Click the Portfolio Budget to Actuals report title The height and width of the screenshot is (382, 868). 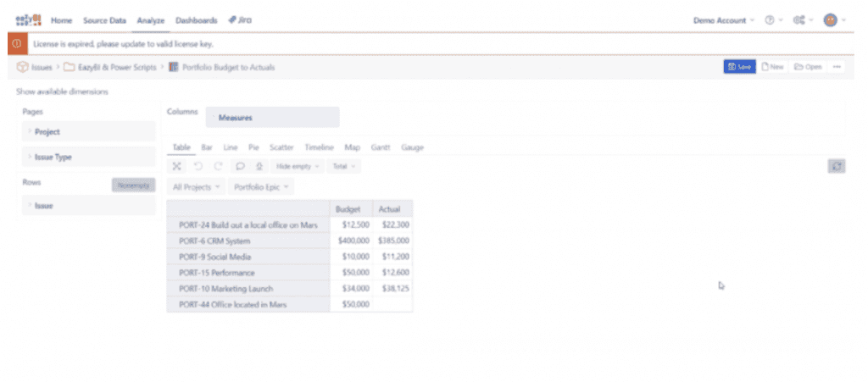pyautogui.click(x=227, y=68)
